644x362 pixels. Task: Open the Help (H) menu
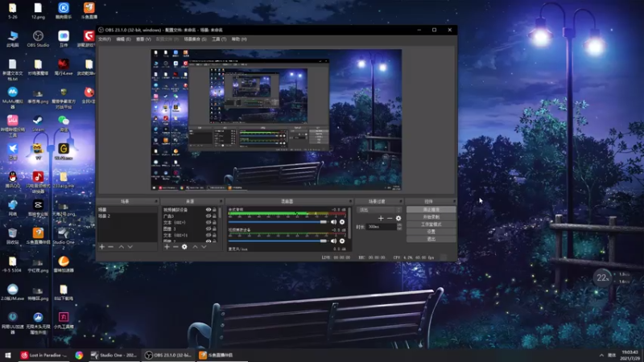tap(239, 39)
